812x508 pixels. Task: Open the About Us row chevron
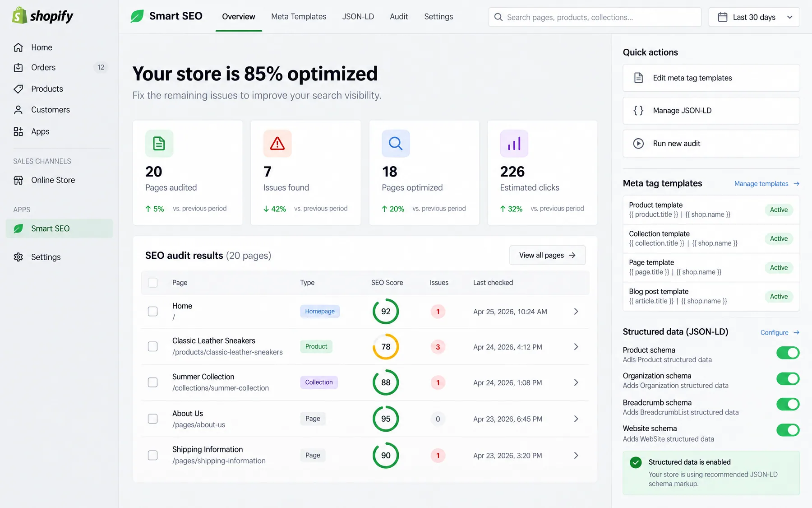click(x=576, y=419)
